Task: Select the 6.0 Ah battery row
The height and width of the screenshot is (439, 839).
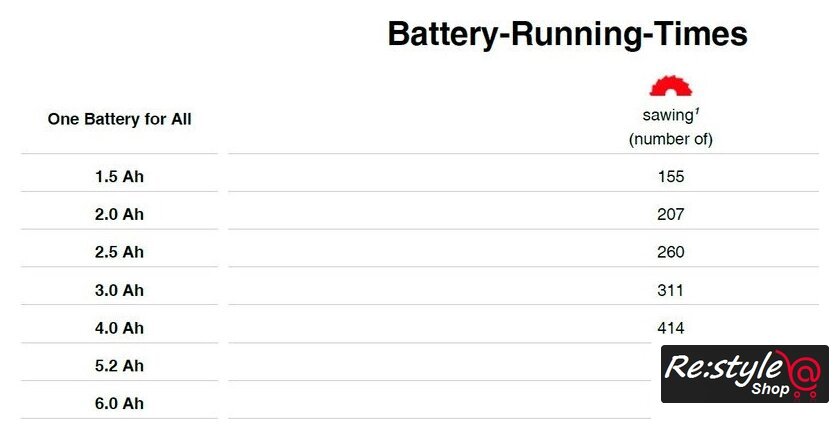Action: tap(120, 404)
